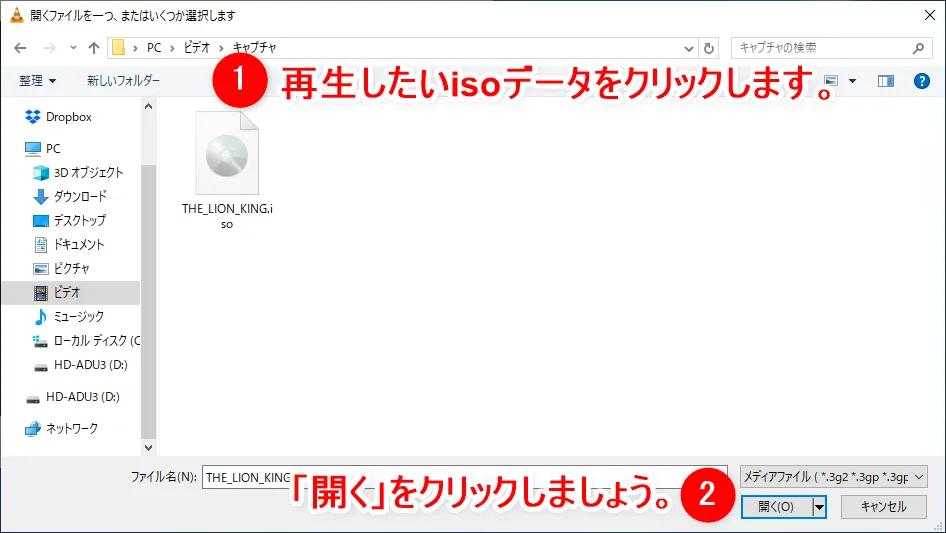Click the VLC cone title icon
This screenshot has height=533, width=946.
coord(17,15)
